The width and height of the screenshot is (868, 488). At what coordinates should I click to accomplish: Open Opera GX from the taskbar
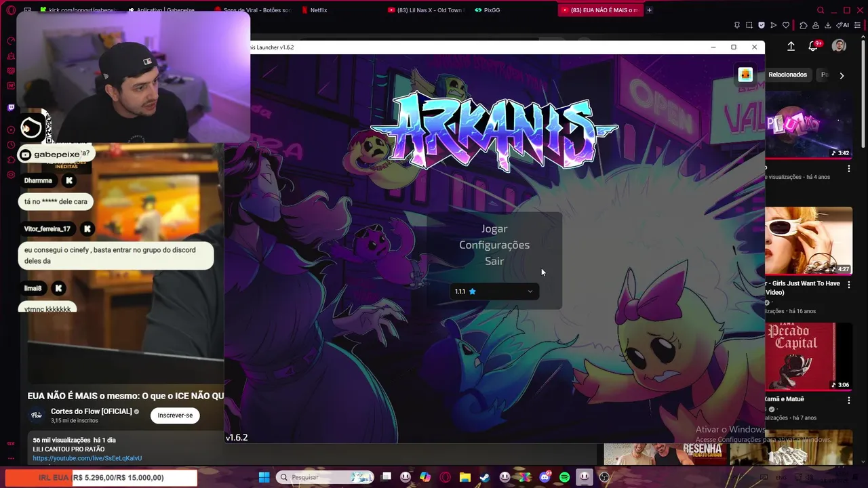click(446, 477)
